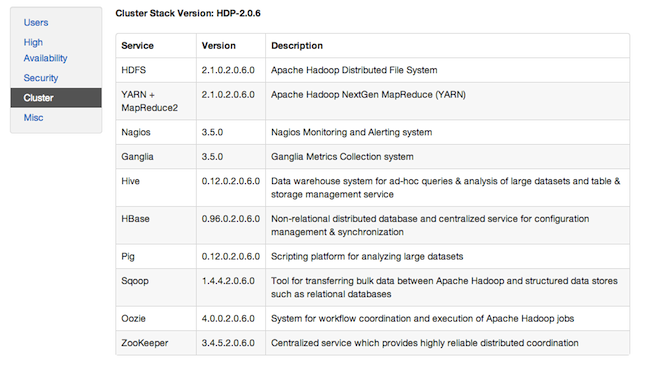Click the Pig service name

(128, 257)
